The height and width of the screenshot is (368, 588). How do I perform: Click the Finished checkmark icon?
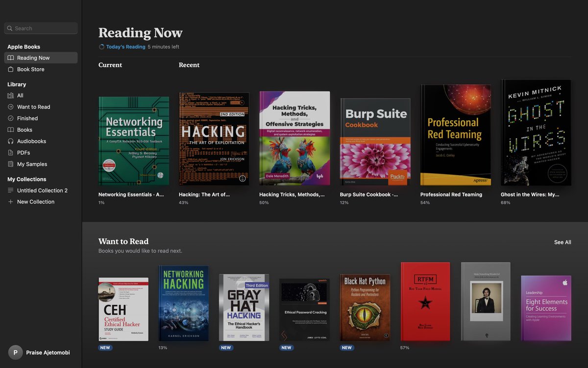11,118
